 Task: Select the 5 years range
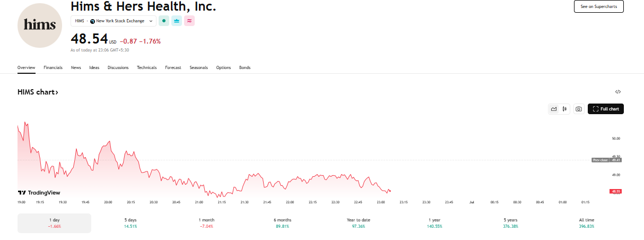510,223
